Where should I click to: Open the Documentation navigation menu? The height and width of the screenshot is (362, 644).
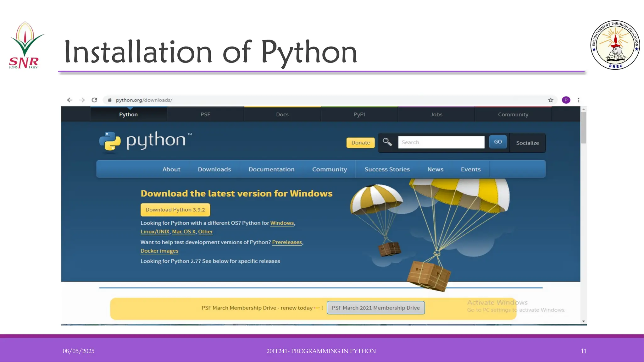coord(272,169)
